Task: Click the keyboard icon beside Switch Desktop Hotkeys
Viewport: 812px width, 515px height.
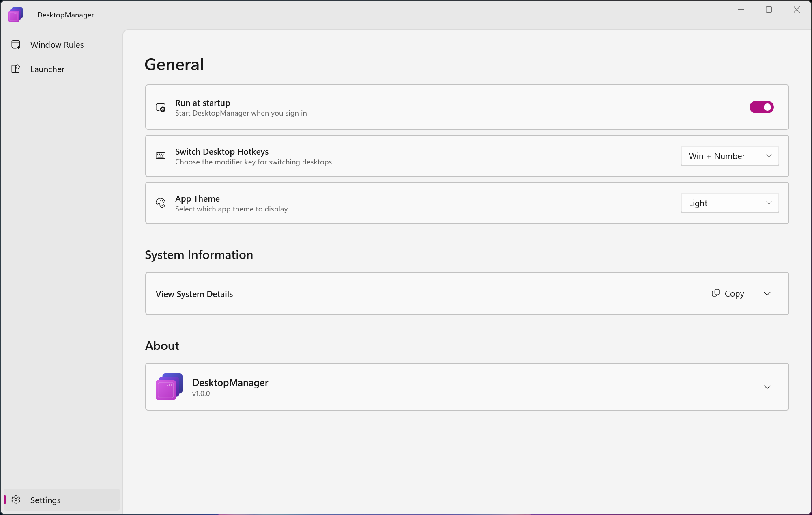Action: click(161, 155)
